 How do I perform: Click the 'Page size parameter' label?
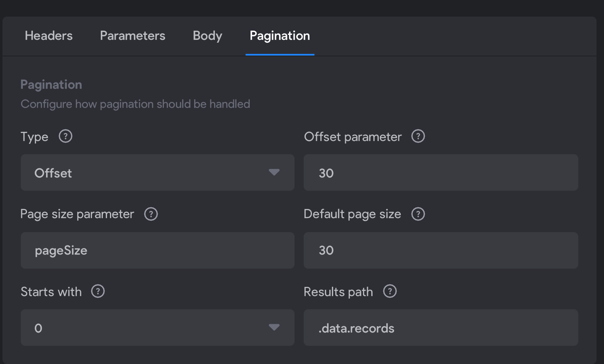click(78, 214)
